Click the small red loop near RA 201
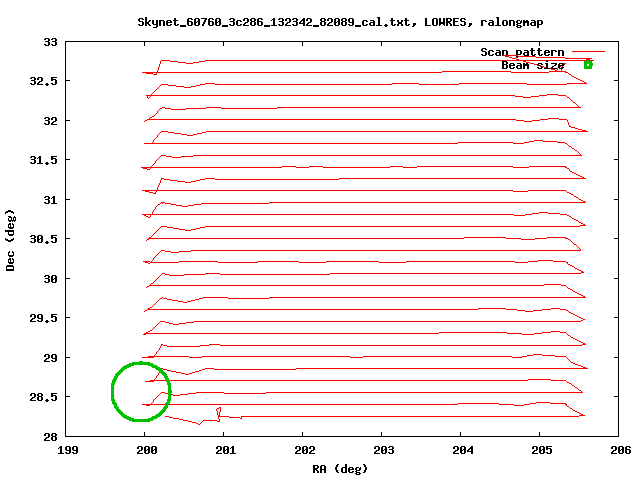This screenshot has width=640, height=480. click(218, 414)
